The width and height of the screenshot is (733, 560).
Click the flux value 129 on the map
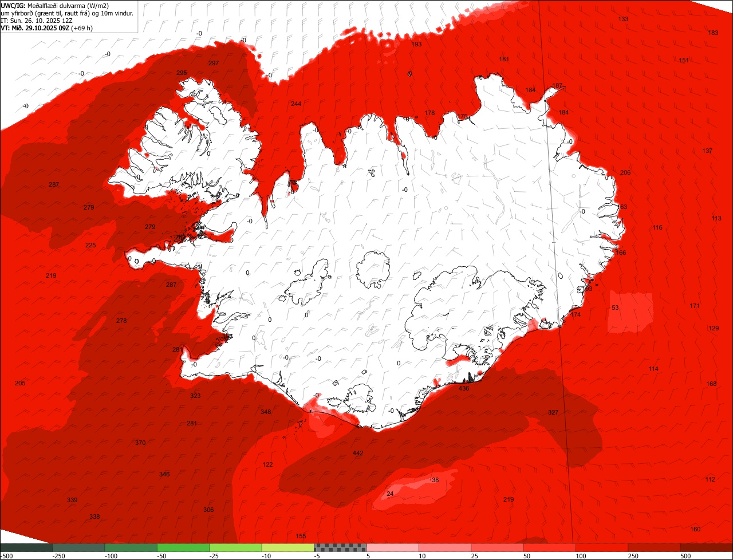click(x=714, y=329)
